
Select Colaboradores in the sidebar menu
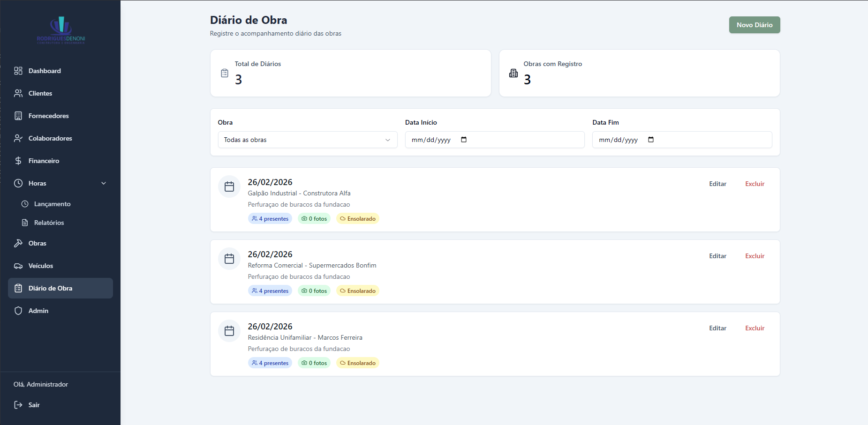50,138
